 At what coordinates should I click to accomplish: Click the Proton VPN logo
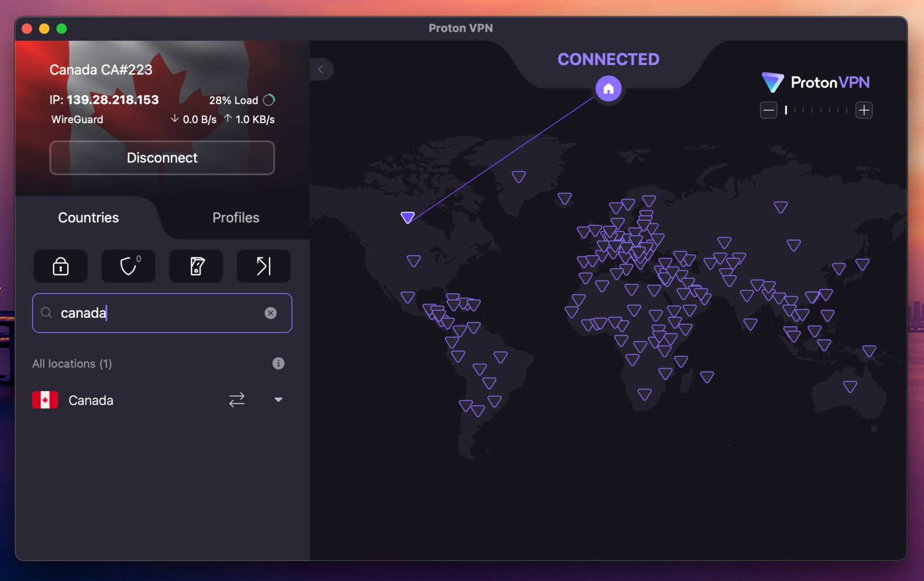[816, 82]
